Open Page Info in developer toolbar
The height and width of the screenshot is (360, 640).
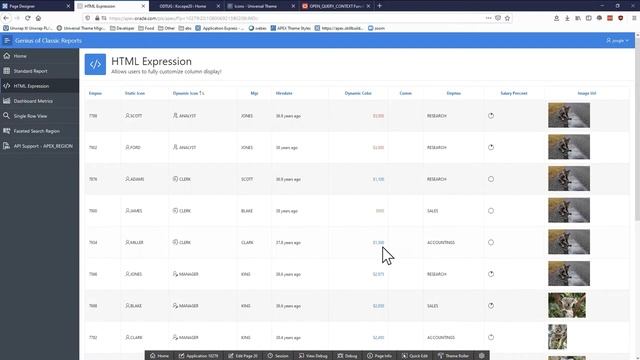click(379, 356)
